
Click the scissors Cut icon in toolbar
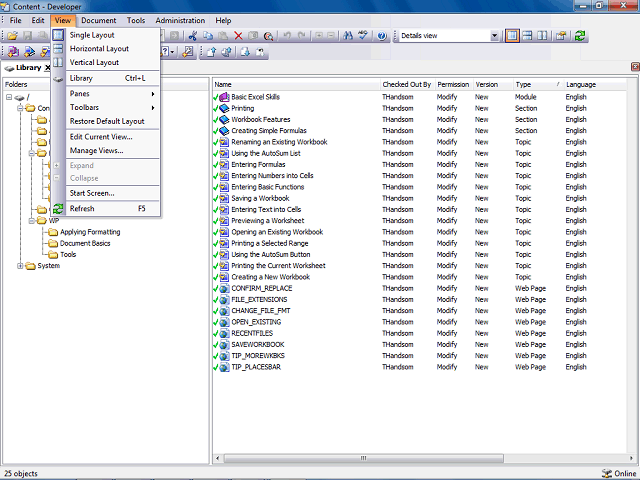point(193,36)
